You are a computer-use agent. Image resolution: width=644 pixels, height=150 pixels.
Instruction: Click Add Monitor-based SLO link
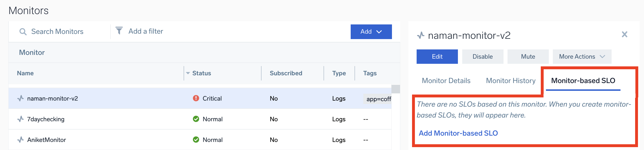(x=458, y=133)
